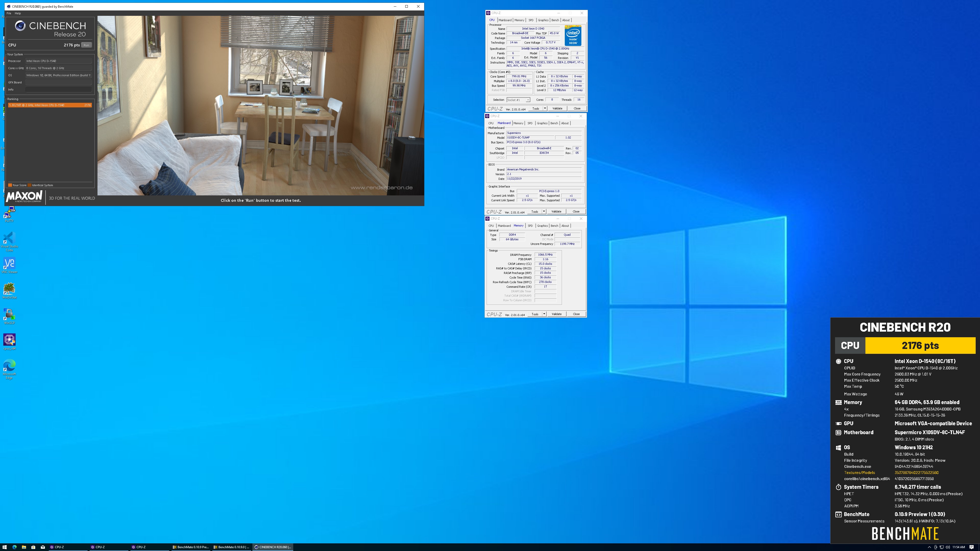Click Tools button in middle CPU-Z window
This screenshot has width=980, height=551.
tap(535, 212)
